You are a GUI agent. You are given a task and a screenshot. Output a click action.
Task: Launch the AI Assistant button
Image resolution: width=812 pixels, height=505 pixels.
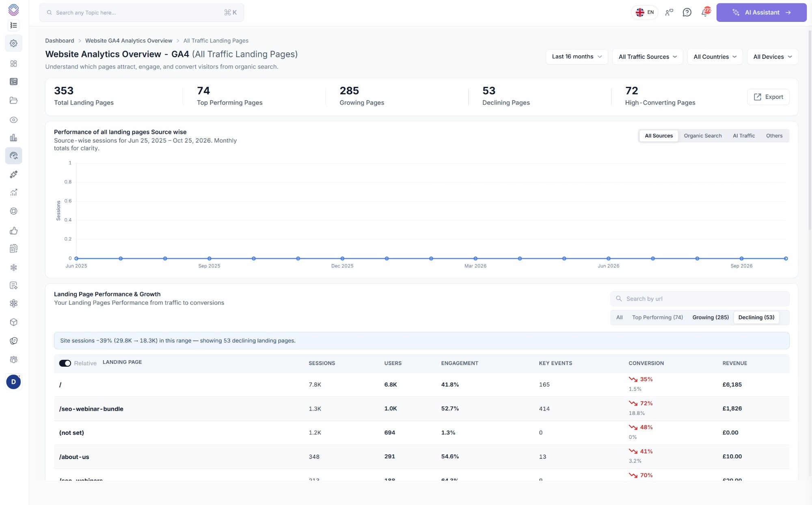point(761,13)
